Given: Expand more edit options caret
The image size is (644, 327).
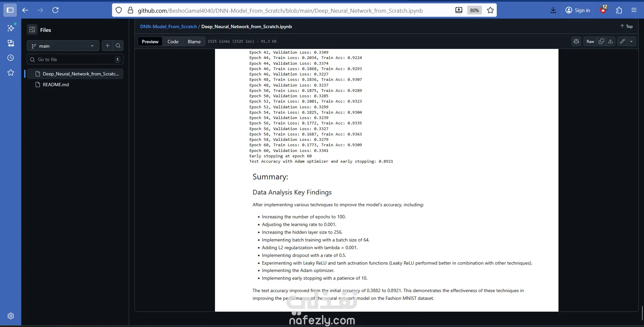Looking at the screenshot, I should point(632,41).
